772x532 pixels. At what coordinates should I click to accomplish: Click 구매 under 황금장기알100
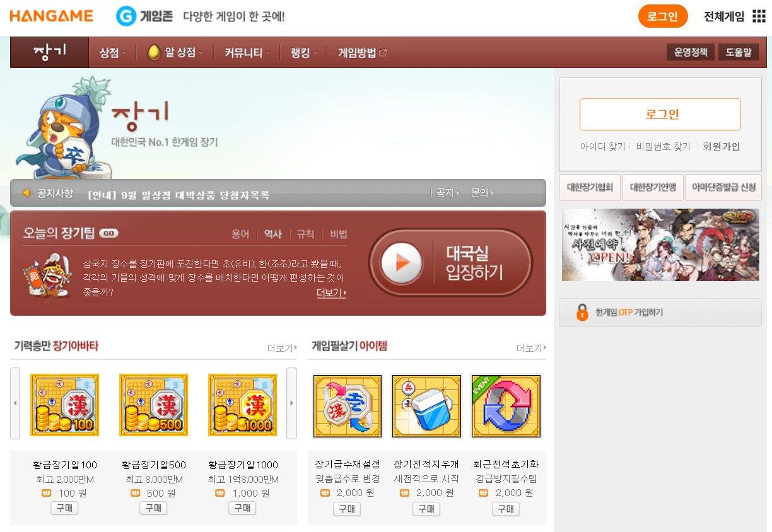[x=64, y=508]
